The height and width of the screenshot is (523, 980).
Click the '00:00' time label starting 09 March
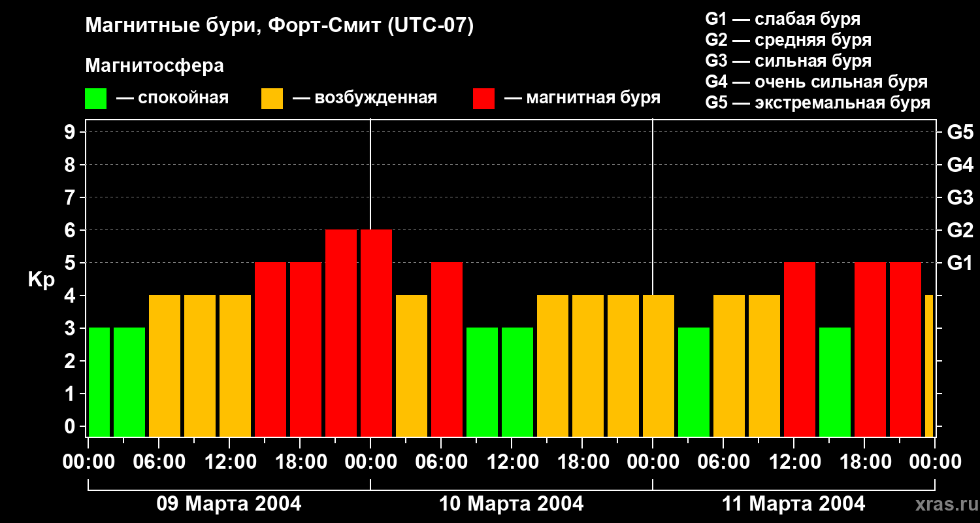tap(88, 462)
